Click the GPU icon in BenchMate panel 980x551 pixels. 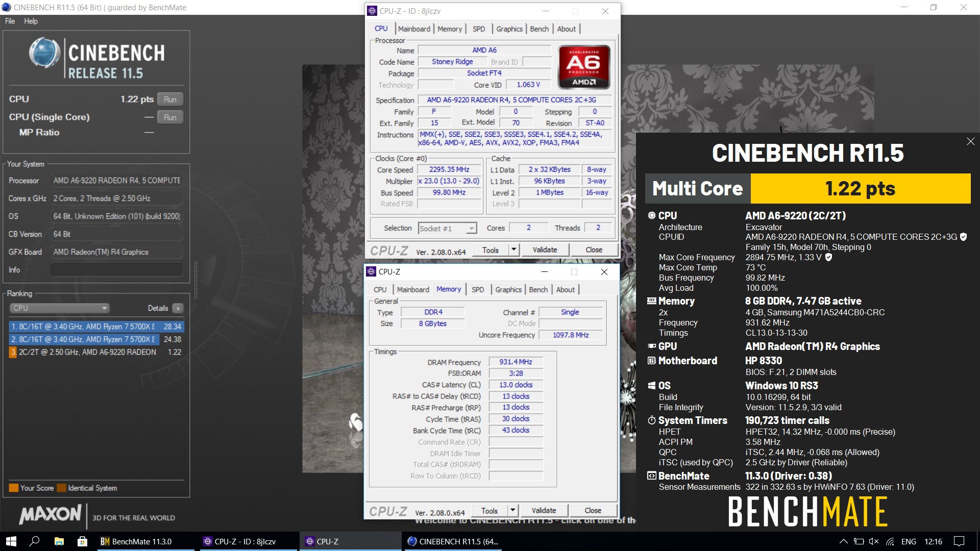coord(652,346)
